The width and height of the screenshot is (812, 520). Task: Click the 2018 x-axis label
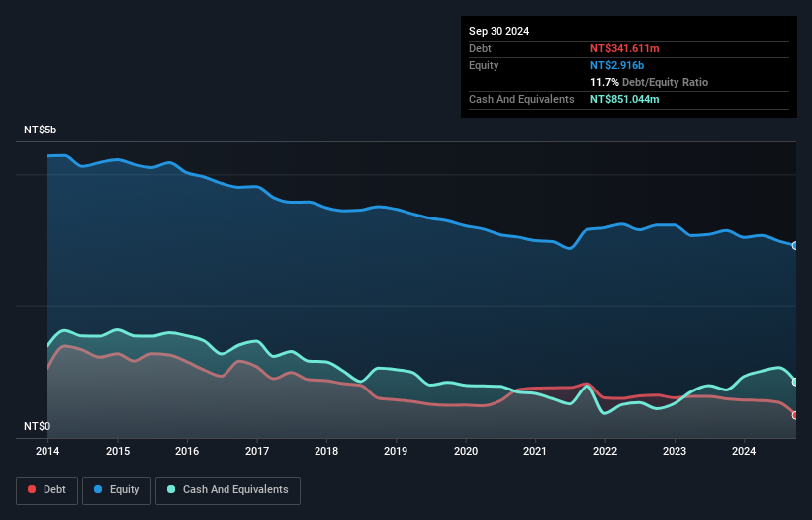pyautogui.click(x=326, y=451)
